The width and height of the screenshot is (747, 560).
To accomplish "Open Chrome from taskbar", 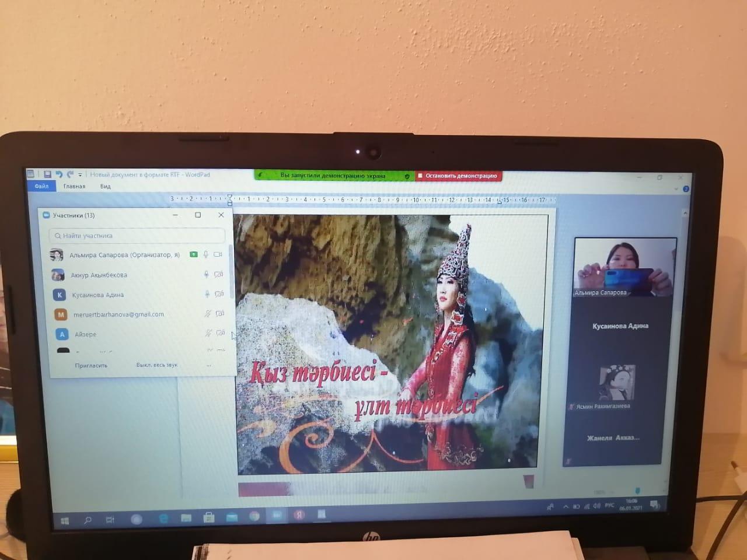I will pyautogui.click(x=254, y=516).
